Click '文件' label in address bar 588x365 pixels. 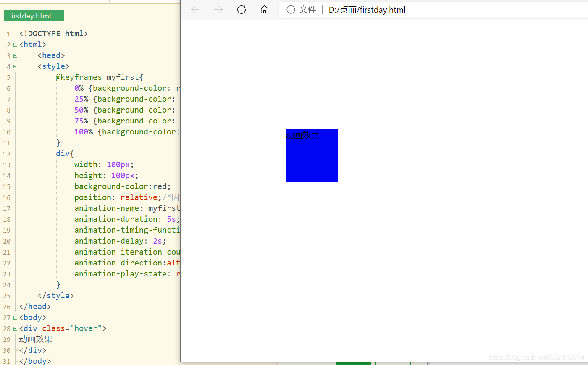click(x=307, y=10)
